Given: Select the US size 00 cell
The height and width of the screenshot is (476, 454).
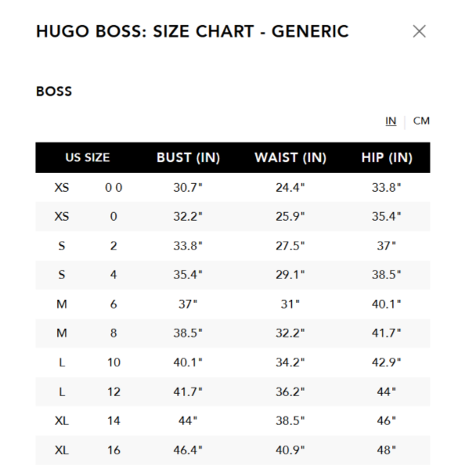Looking at the screenshot, I should tap(114, 188).
